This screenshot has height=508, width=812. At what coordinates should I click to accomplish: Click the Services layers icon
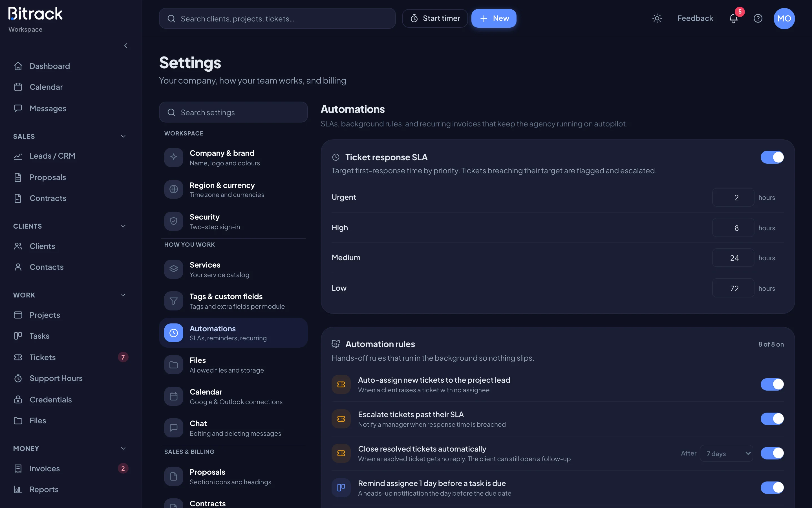173,269
